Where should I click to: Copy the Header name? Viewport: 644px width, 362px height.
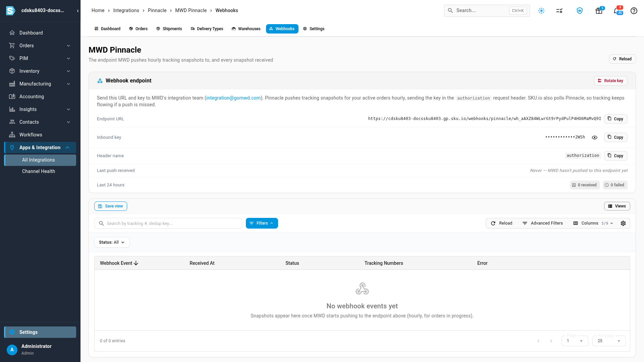(x=615, y=156)
